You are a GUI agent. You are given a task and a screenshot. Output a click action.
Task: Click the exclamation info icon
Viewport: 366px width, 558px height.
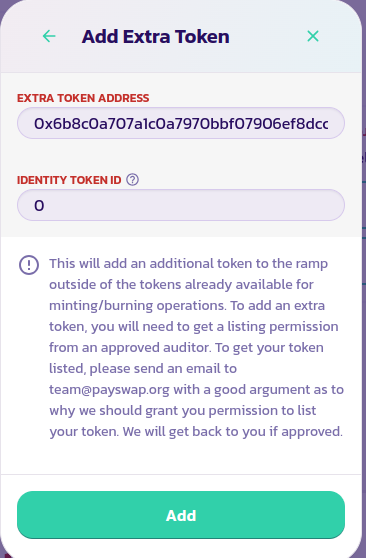[x=29, y=265]
